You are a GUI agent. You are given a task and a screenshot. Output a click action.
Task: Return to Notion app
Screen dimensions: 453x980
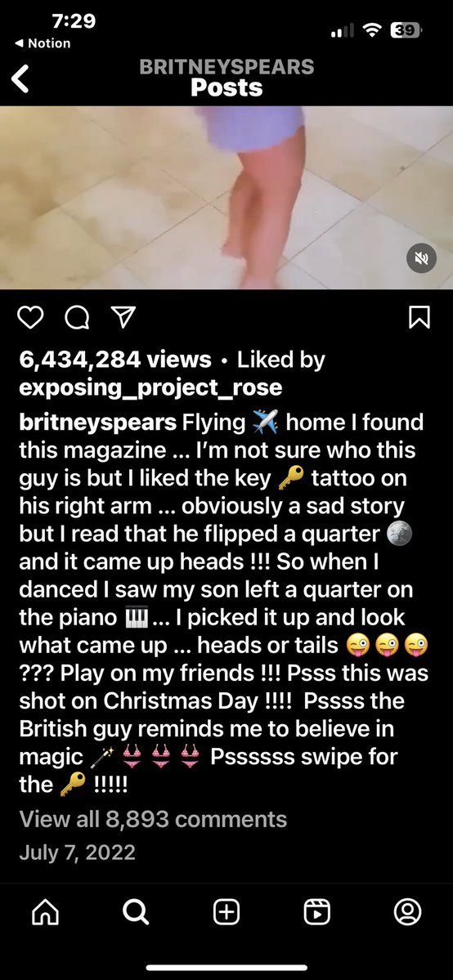(x=42, y=44)
